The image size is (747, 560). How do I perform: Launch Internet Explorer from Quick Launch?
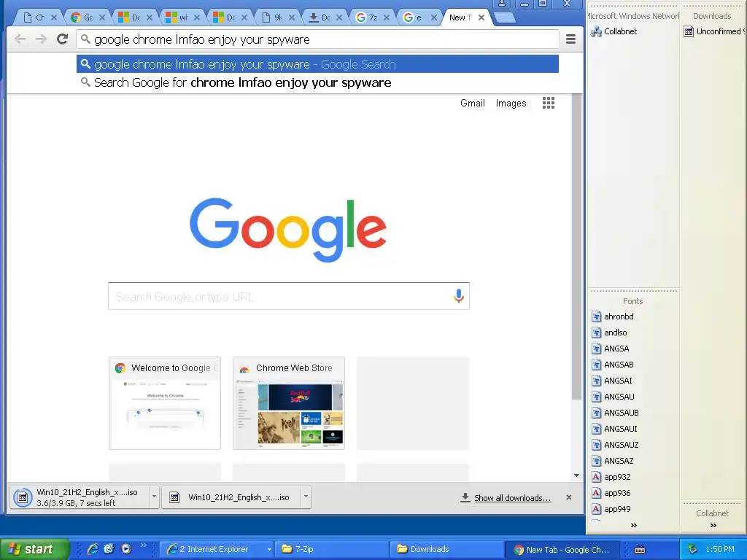point(93,549)
